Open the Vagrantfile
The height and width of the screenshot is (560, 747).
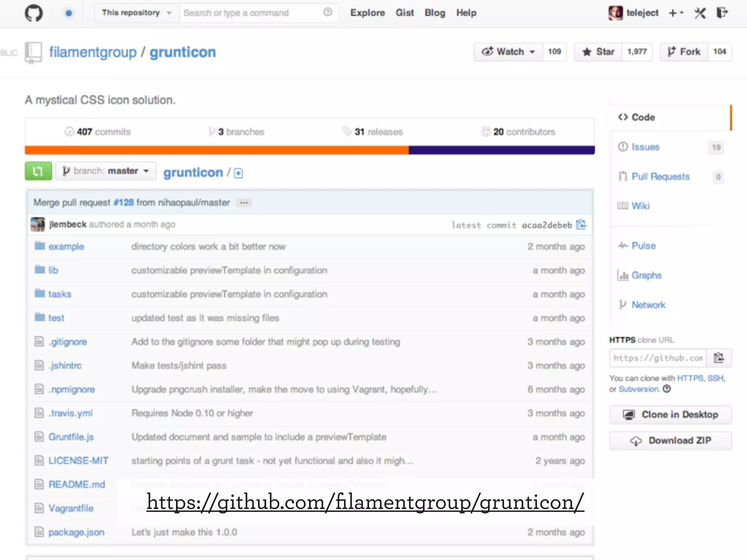(x=71, y=508)
